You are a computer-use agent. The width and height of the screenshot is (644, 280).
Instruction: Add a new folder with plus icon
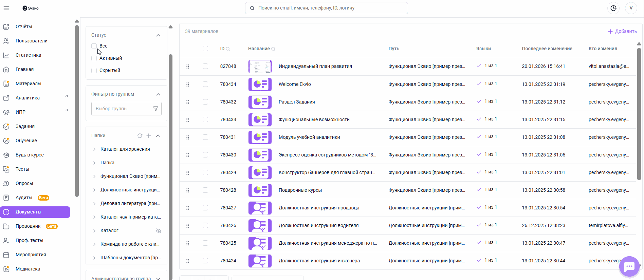pos(149,136)
